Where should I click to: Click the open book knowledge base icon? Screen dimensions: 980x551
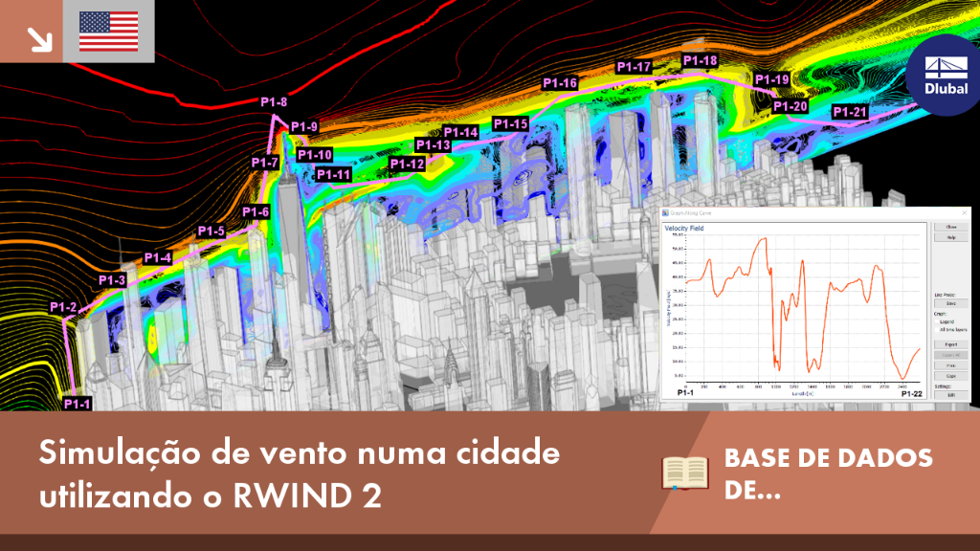pos(685,474)
